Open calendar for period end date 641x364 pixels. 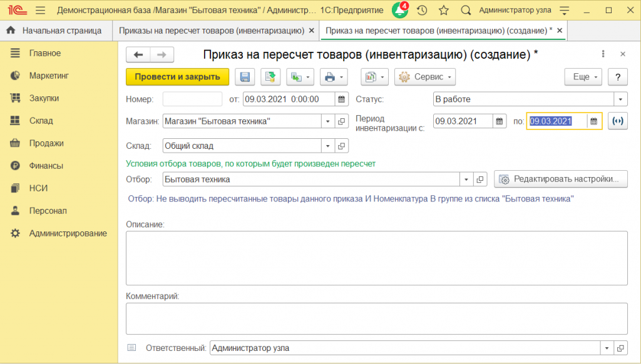click(594, 121)
